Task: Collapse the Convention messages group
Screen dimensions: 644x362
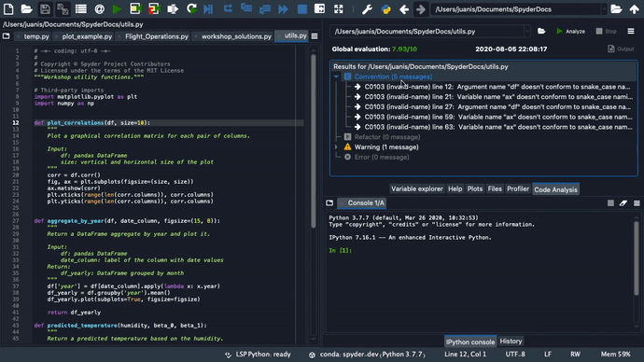Action: 336,77
